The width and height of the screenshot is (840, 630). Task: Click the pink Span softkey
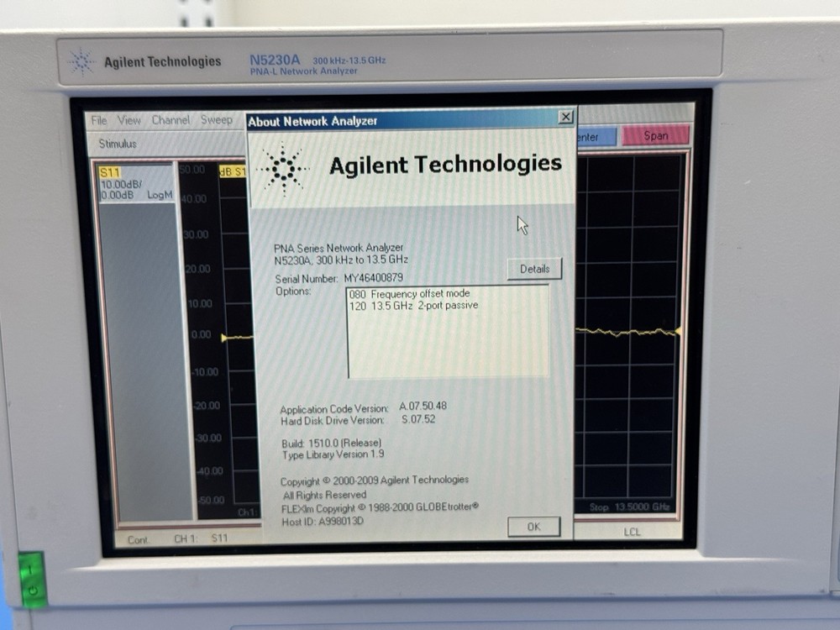[x=657, y=135]
